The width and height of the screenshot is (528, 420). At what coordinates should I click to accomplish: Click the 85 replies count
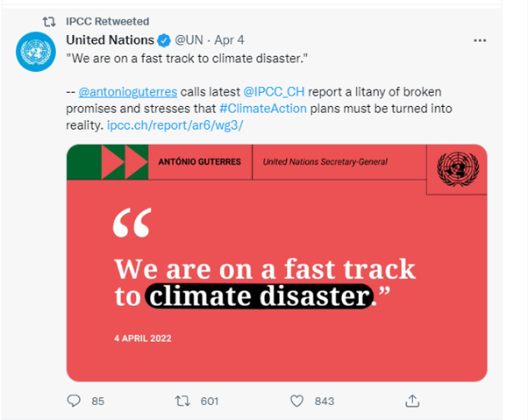[98, 402]
